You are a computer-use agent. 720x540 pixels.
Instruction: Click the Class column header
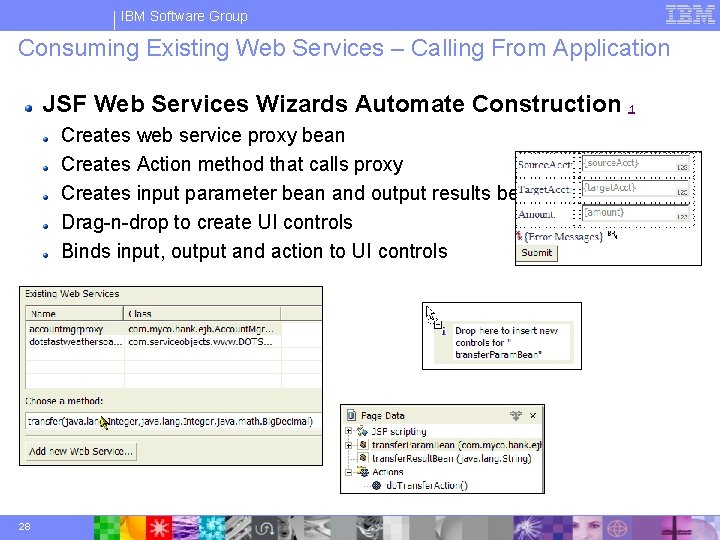pyautogui.click(x=202, y=314)
